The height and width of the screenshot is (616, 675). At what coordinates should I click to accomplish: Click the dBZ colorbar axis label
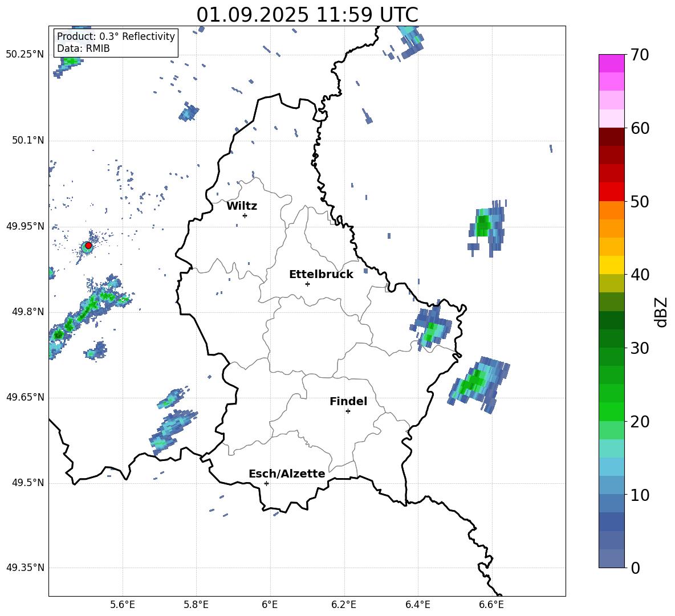[x=661, y=312]
